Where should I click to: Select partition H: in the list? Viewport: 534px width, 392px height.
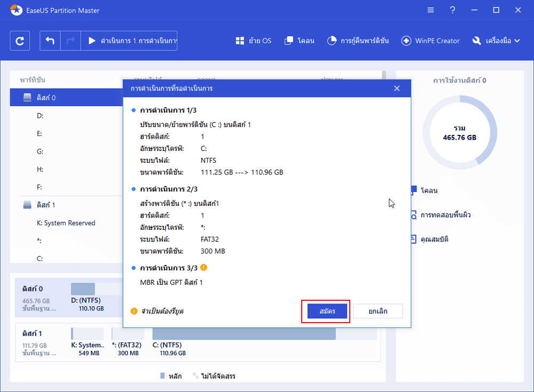click(66, 169)
